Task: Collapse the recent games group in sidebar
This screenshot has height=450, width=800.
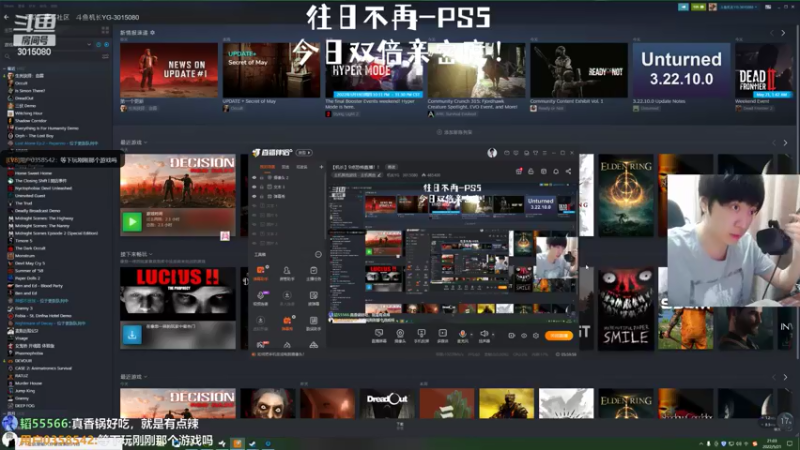Action: (5, 68)
